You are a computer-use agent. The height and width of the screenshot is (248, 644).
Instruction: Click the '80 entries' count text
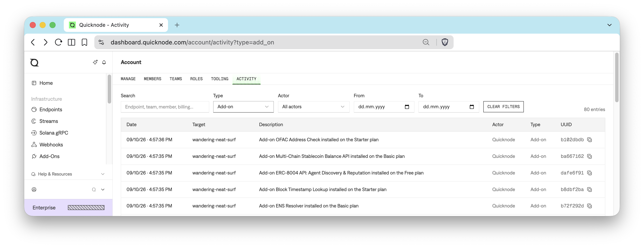(594, 110)
